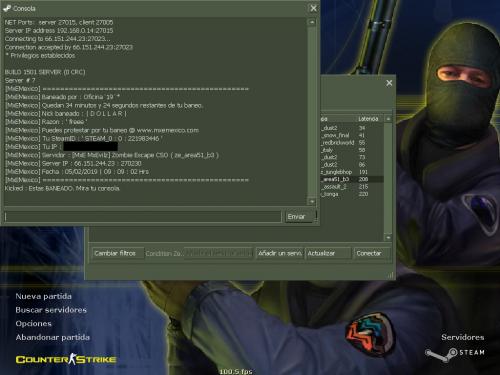Viewport: 500px width, 375px height.
Task: Click server list scrollbar down arrow
Action: click(x=388, y=237)
